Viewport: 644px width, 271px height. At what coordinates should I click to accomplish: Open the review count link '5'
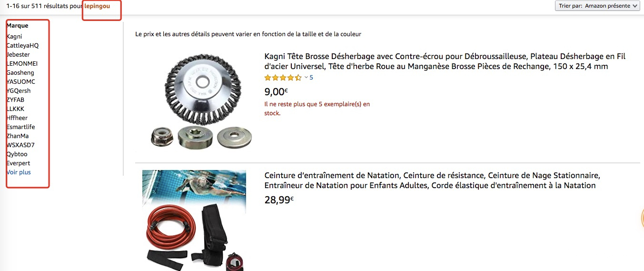coord(311,78)
